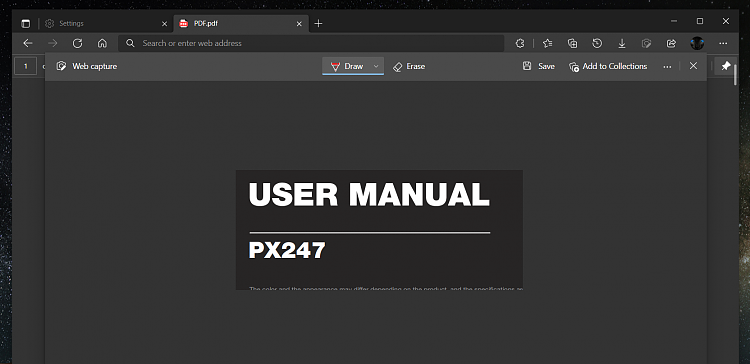Click the Web capture label icon
The width and height of the screenshot is (750, 364).
pyautogui.click(x=61, y=66)
